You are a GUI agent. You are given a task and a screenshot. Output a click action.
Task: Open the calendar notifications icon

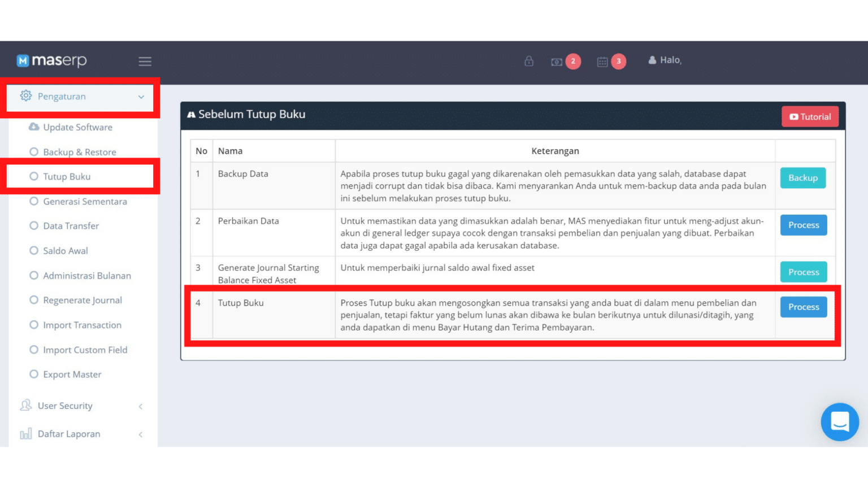pyautogui.click(x=602, y=62)
